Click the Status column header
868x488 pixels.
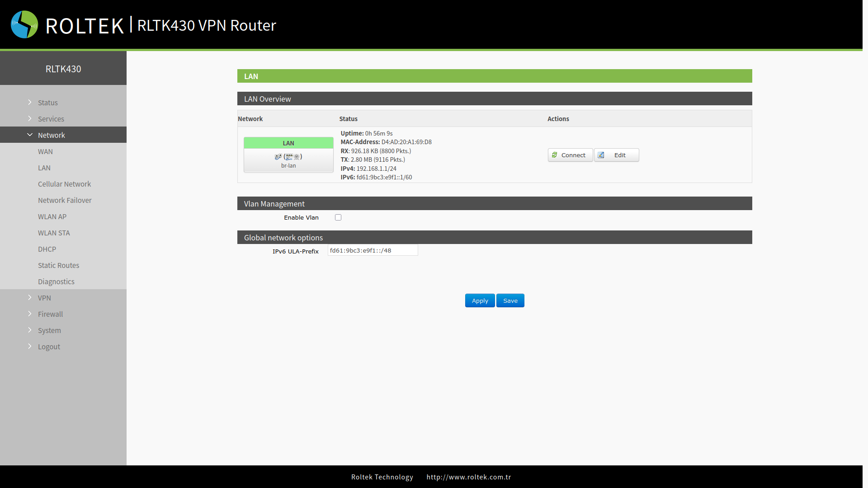[x=349, y=119]
